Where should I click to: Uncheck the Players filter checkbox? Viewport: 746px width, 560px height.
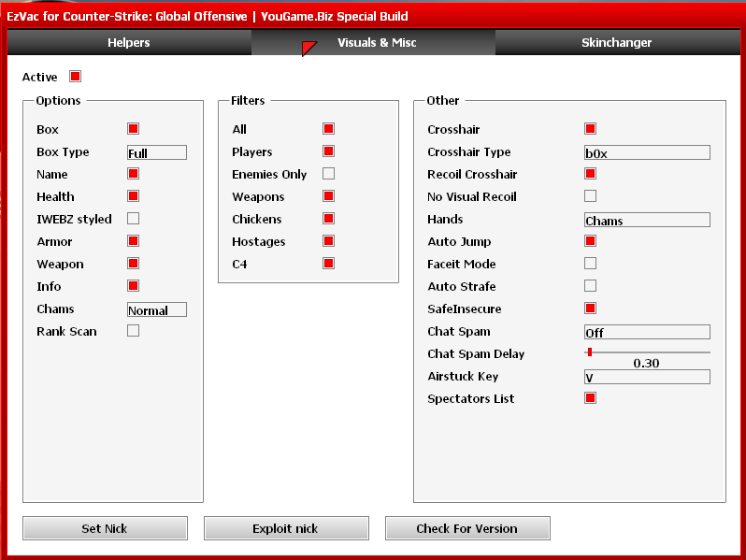pyautogui.click(x=328, y=151)
